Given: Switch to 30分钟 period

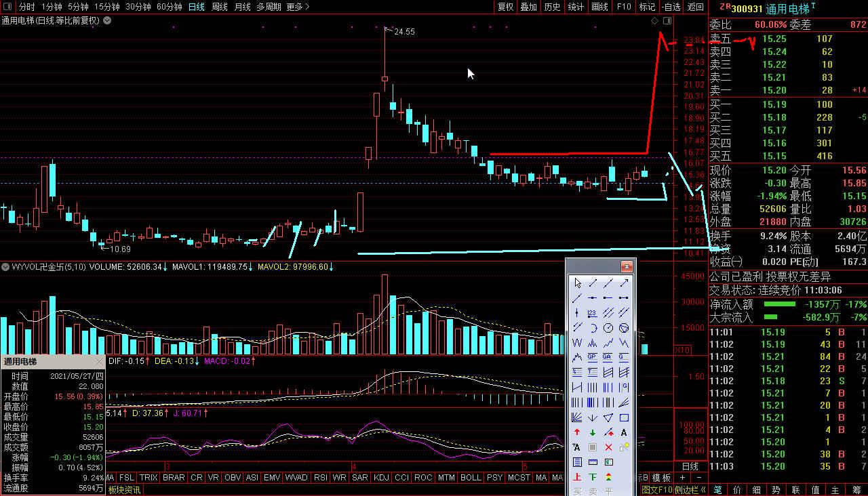Looking at the screenshot, I should tap(138, 7).
